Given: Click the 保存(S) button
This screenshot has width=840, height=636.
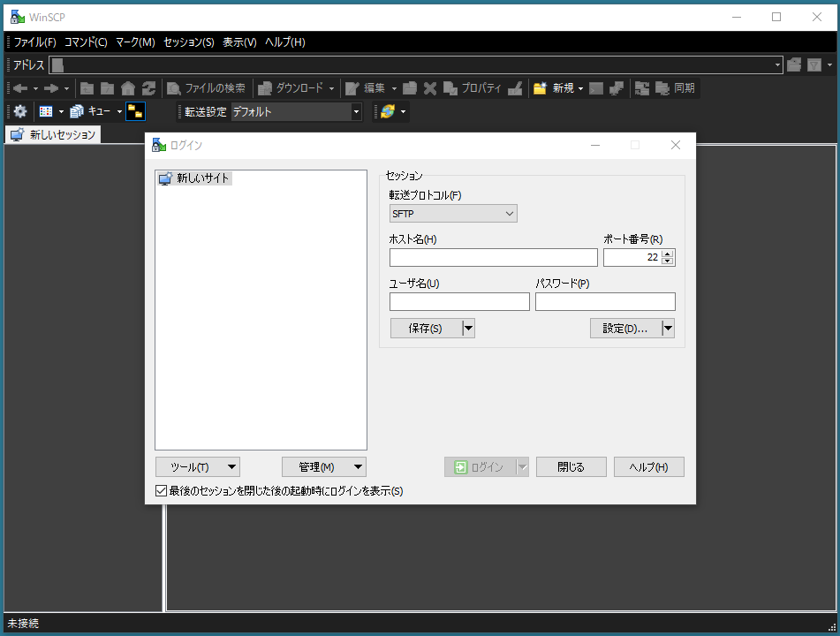Looking at the screenshot, I should 427,329.
